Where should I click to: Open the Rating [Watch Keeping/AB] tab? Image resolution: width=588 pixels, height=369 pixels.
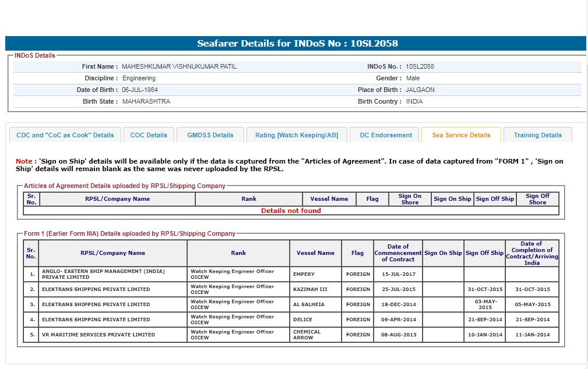(x=297, y=135)
